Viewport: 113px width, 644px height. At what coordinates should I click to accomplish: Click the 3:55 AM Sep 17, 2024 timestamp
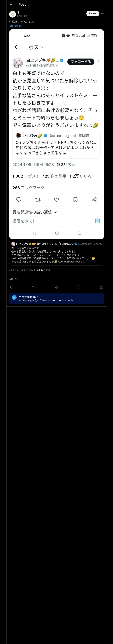click(22, 270)
